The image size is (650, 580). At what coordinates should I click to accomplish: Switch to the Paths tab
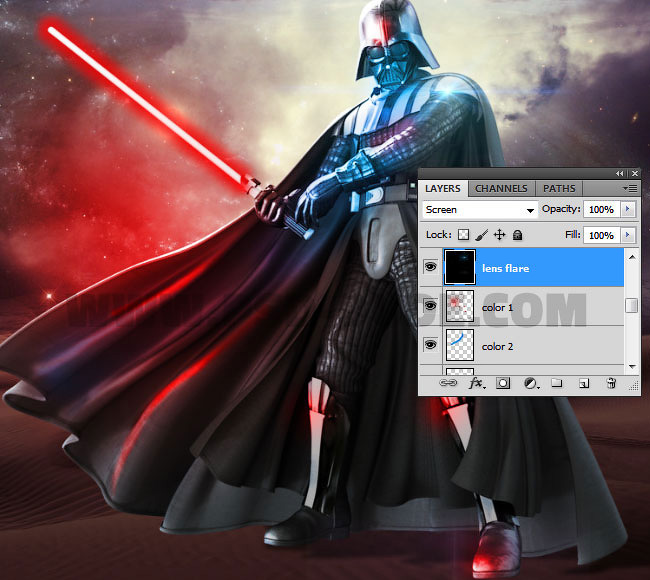(559, 188)
